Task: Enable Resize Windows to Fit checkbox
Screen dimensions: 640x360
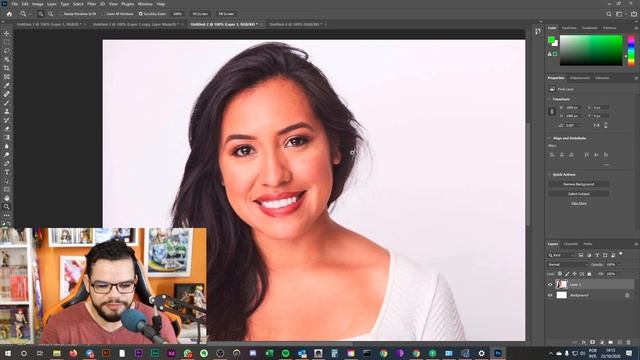Action: (60, 14)
